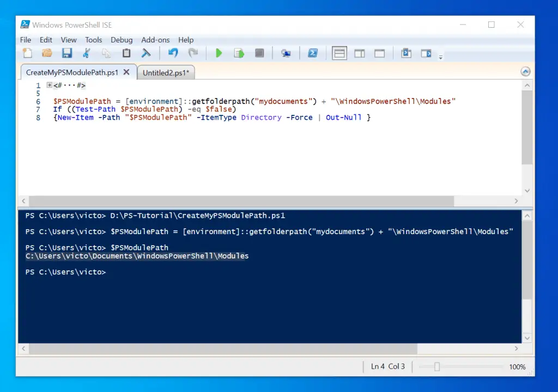Image resolution: width=558 pixels, height=392 pixels.
Task: Open the Edit menu
Action: click(x=46, y=40)
